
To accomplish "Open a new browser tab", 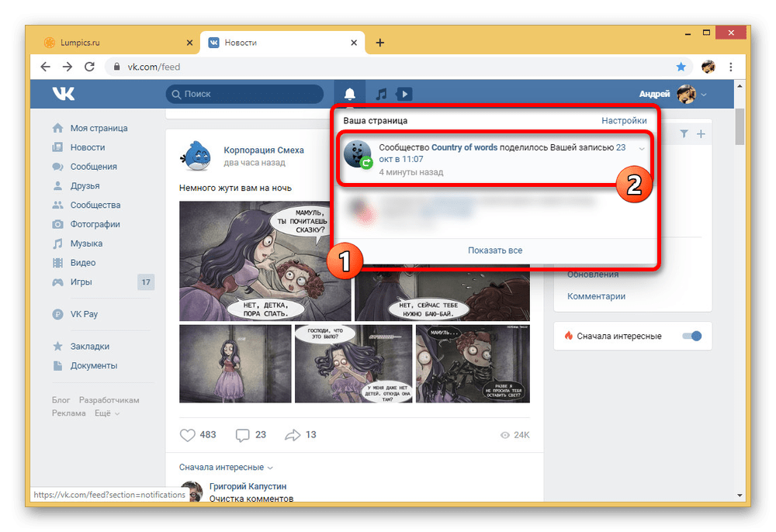I will (x=380, y=43).
